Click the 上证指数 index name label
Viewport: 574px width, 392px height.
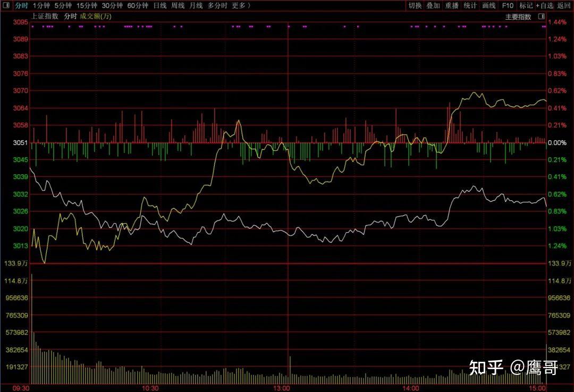[x=45, y=16]
